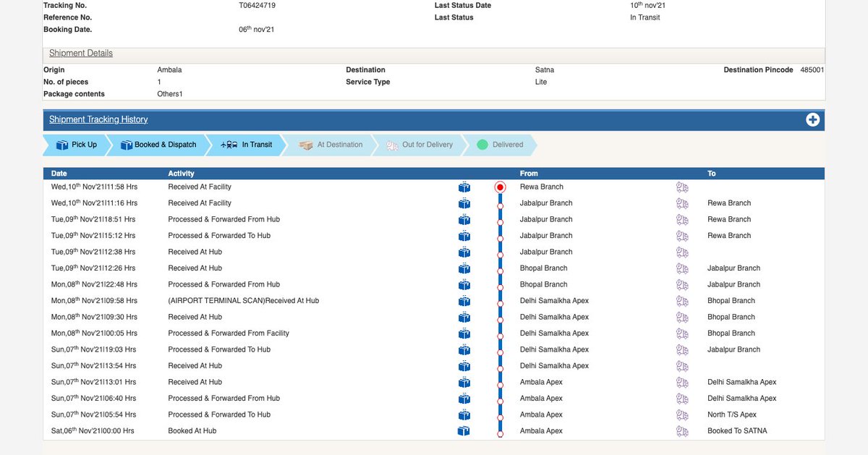868x455 pixels.
Task: Click the Date column header
Action: point(59,174)
